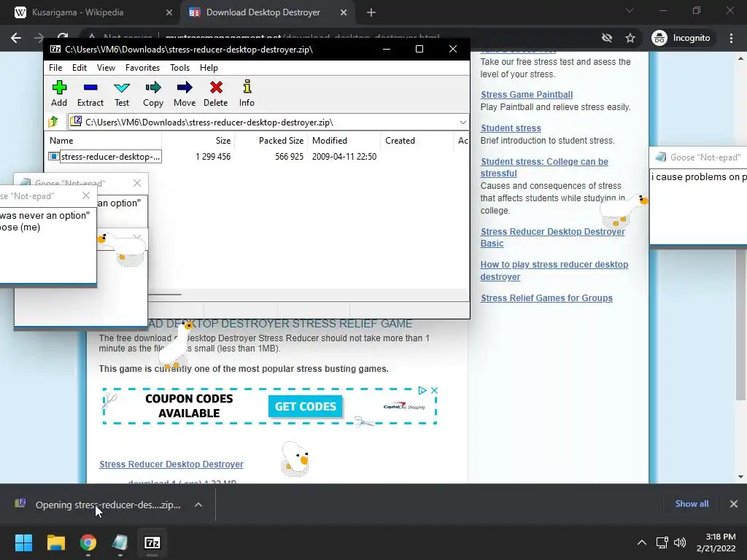Click Show all downloads

click(692, 504)
